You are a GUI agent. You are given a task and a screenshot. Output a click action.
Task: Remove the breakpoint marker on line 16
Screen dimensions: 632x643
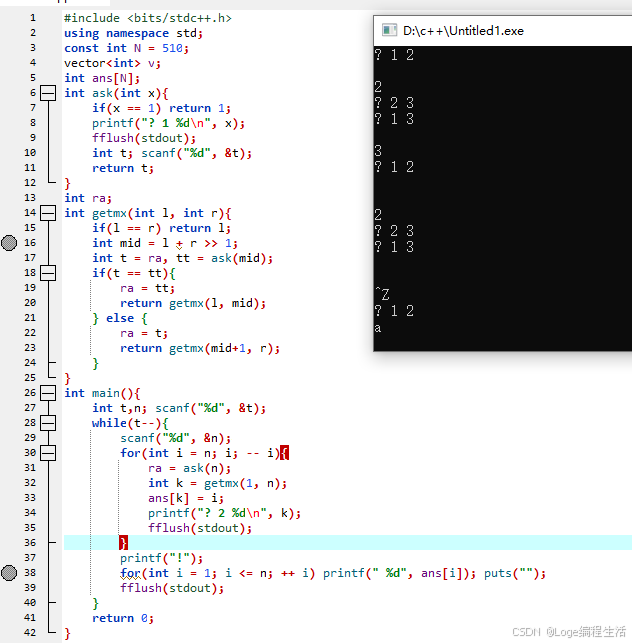coord(9,243)
